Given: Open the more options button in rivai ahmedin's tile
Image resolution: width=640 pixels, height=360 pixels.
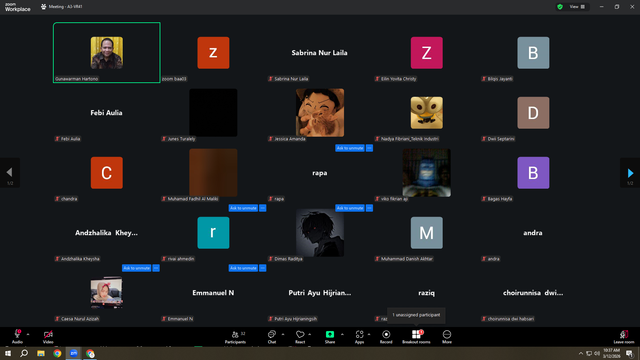Looking at the screenshot, I should click(263, 208).
